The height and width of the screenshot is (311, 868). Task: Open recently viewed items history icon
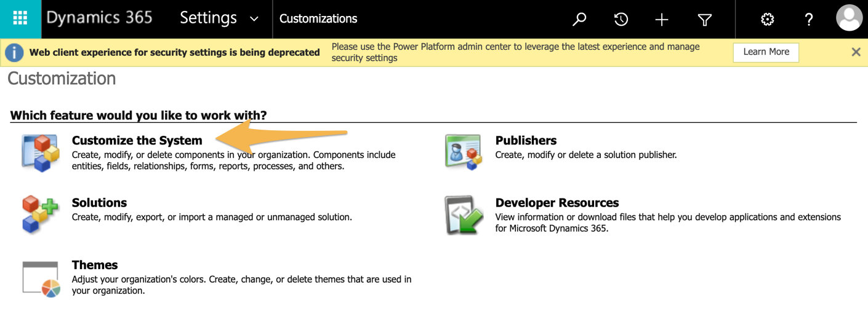pyautogui.click(x=621, y=19)
